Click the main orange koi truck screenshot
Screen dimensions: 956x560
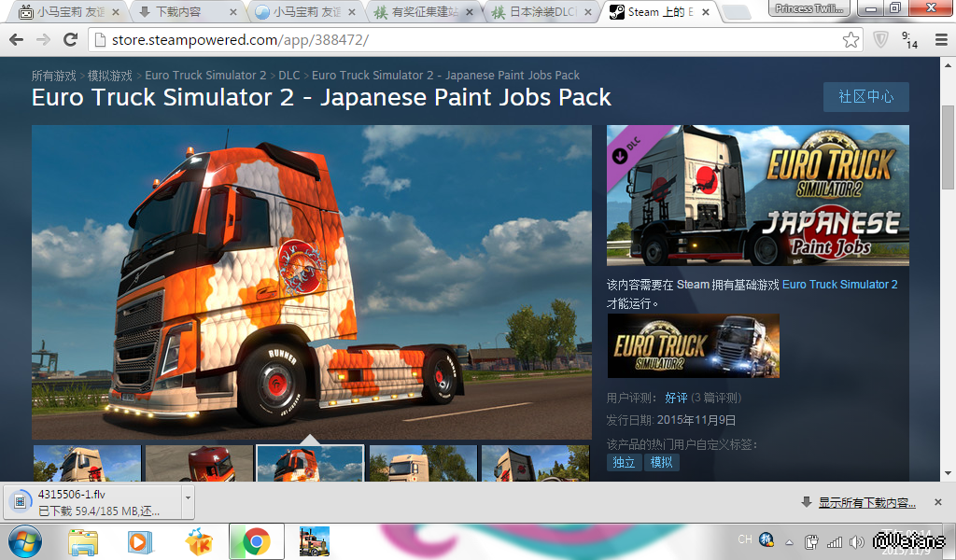pyautogui.click(x=312, y=282)
